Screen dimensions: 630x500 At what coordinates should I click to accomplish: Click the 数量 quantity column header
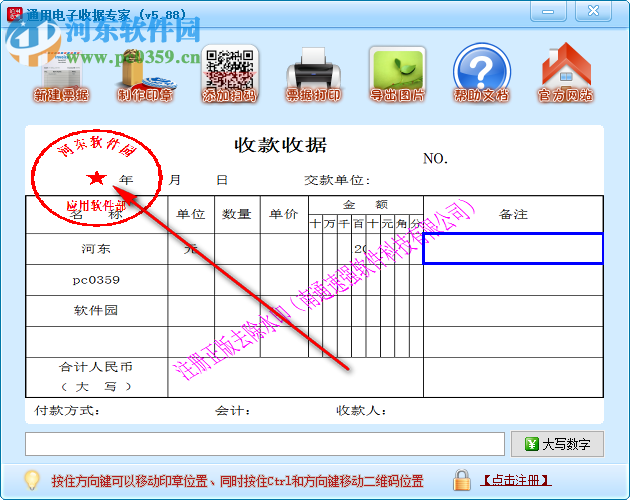click(237, 214)
